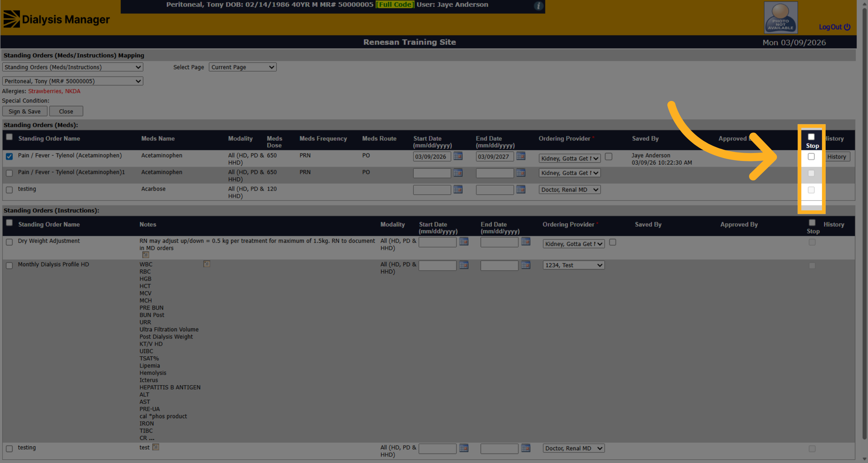
Task: Open Standing Orders (Meds/Instructions) dropdown
Action: click(x=73, y=67)
